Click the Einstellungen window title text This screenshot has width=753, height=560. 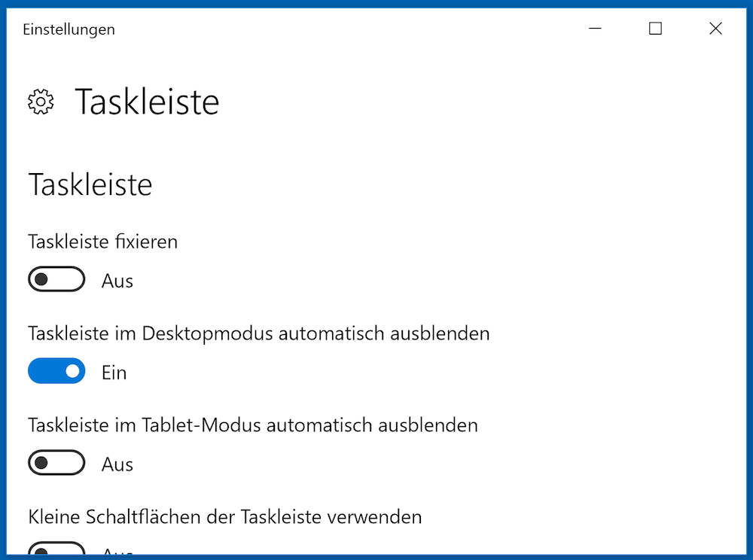coord(69,30)
